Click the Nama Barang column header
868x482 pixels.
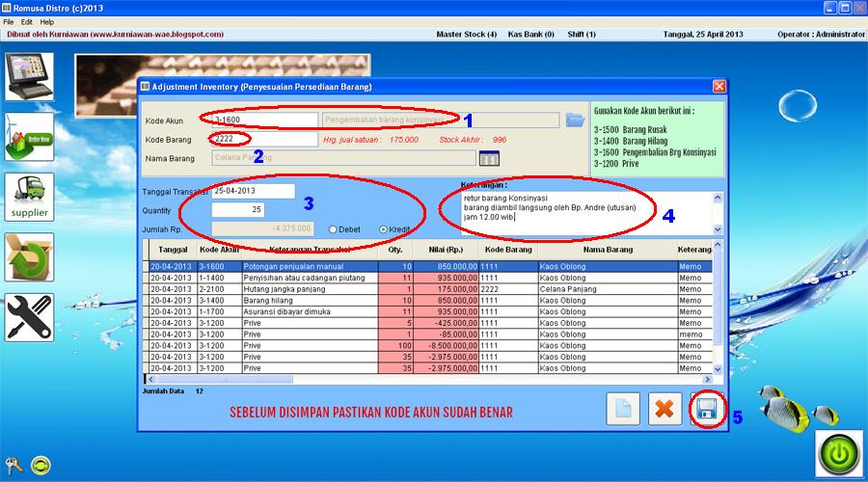[608, 250]
